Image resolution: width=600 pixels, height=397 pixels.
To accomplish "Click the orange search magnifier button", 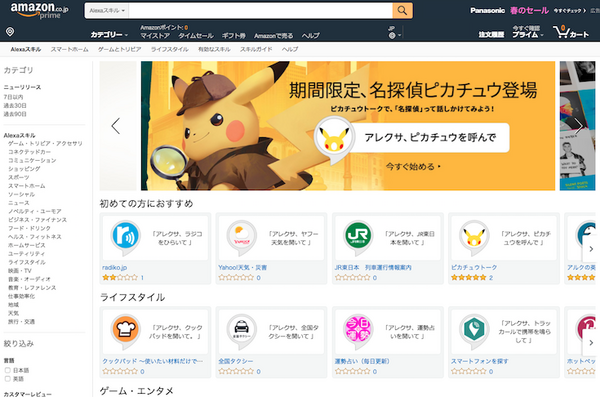I will tap(402, 11).
